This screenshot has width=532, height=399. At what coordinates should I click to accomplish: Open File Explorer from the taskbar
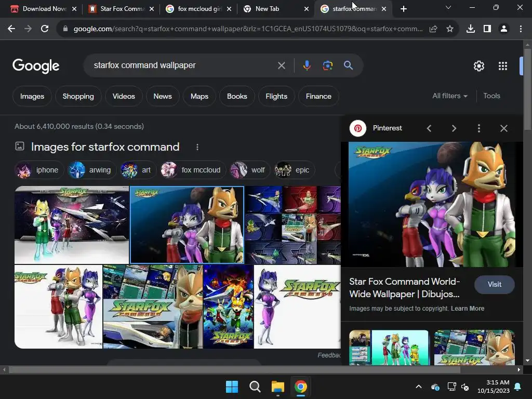pos(277,387)
